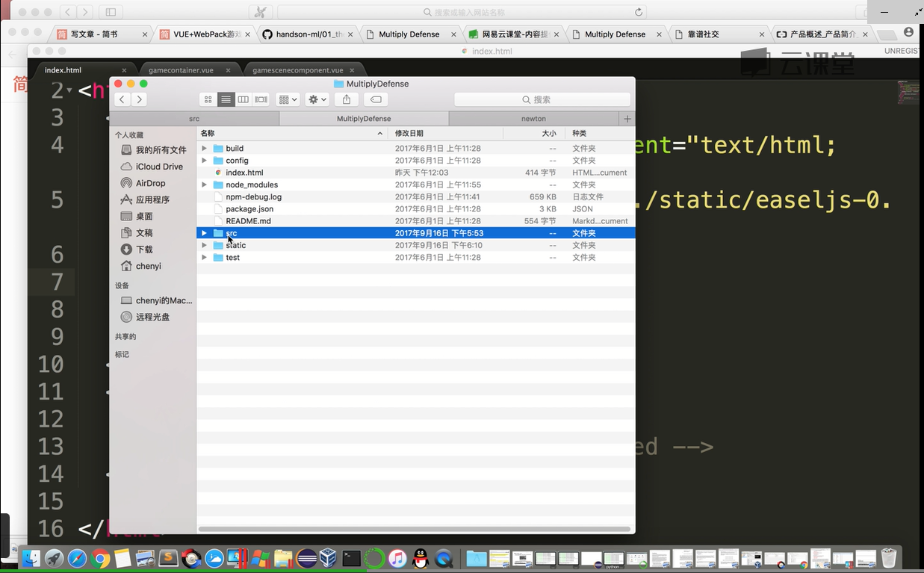Select the npm-debug.log file

click(x=253, y=196)
